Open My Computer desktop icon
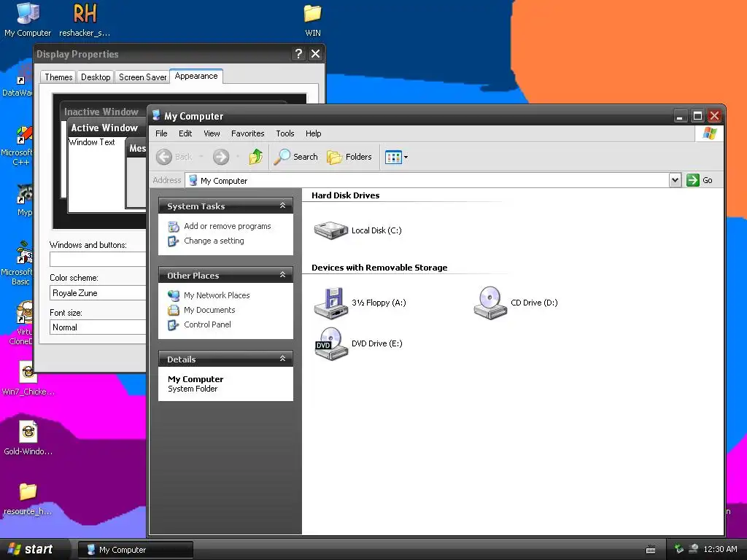747x560 pixels. pyautogui.click(x=28, y=19)
